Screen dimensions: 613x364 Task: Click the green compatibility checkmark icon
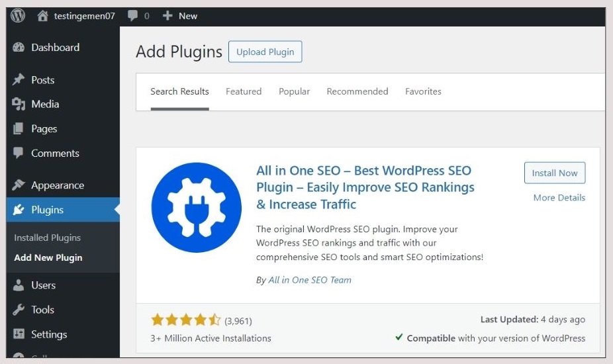pos(399,337)
